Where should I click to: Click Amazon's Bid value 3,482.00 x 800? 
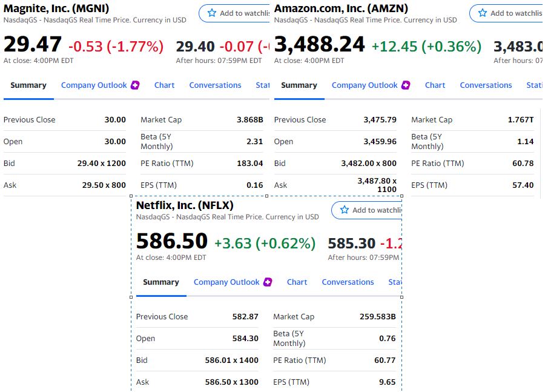click(x=369, y=163)
